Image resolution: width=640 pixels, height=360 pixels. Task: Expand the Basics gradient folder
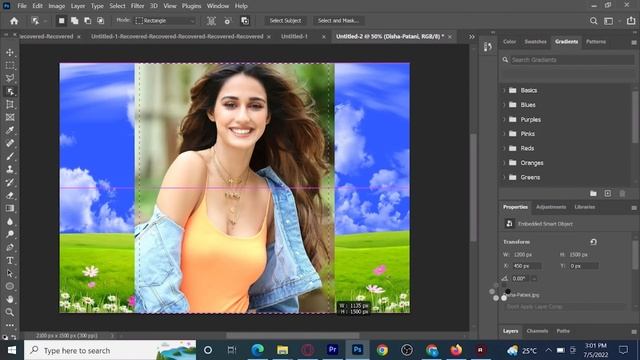[504, 90]
